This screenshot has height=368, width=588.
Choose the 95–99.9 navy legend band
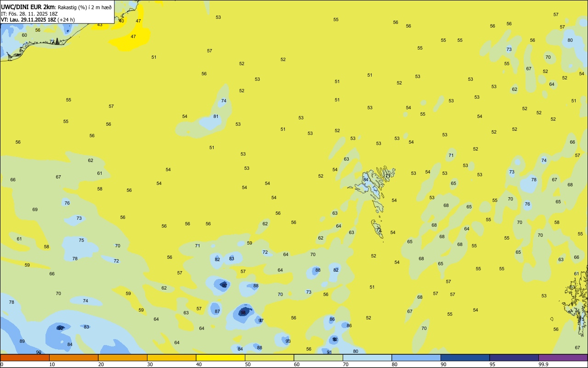(514, 357)
